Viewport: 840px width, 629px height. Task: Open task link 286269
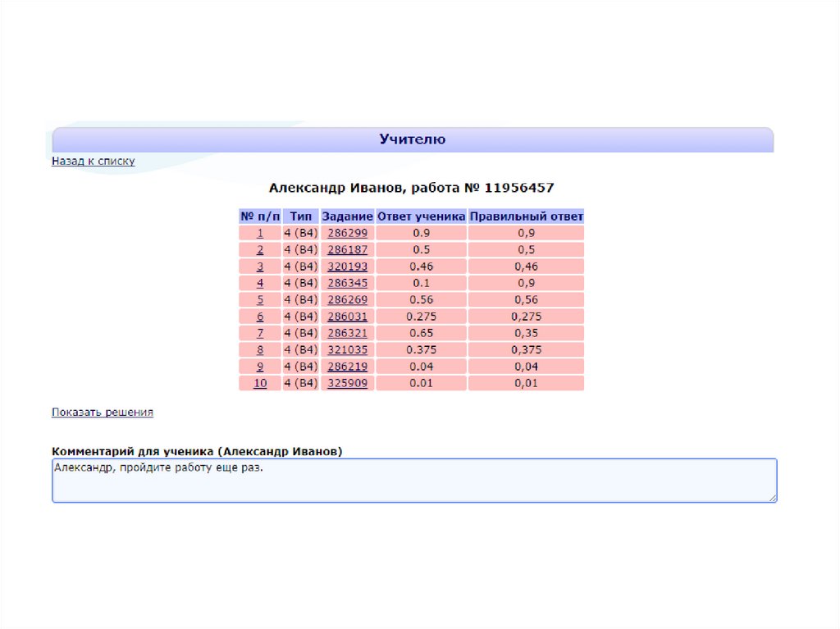click(347, 299)
